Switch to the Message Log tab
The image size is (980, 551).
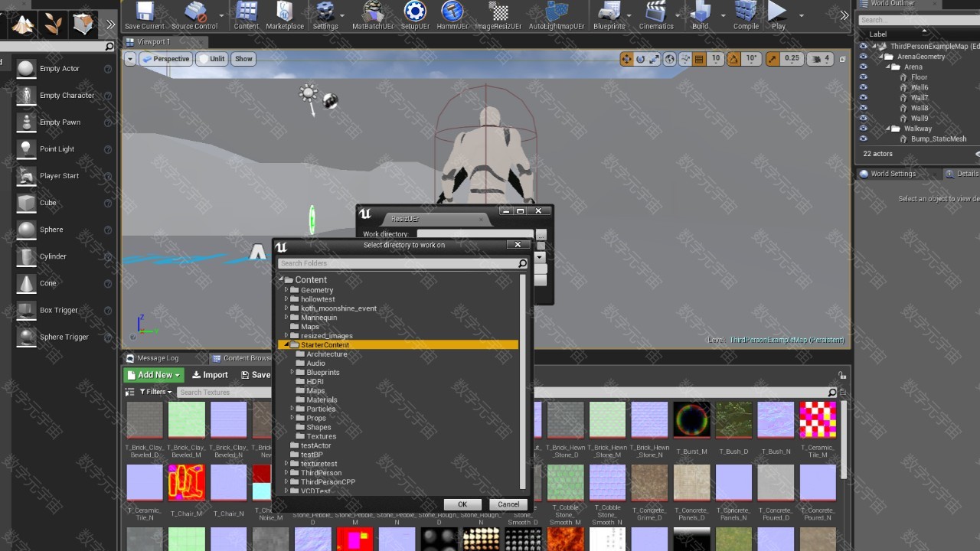click(x=157, y=358)
